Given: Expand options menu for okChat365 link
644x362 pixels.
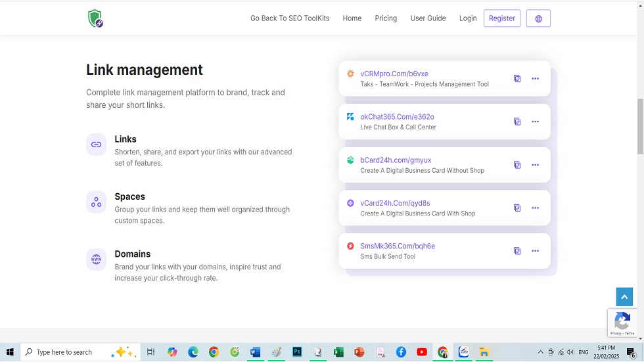Looking at the screenshot, I should (x=535, y=122).
